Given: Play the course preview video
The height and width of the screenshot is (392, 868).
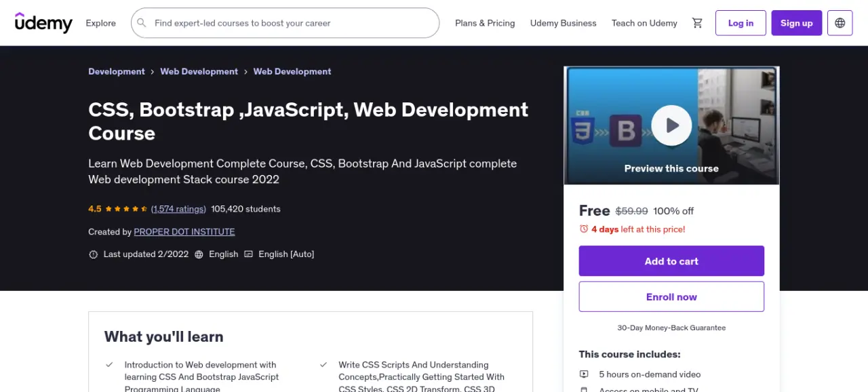Looking at the screenshot, I should (x=671, y=125).
